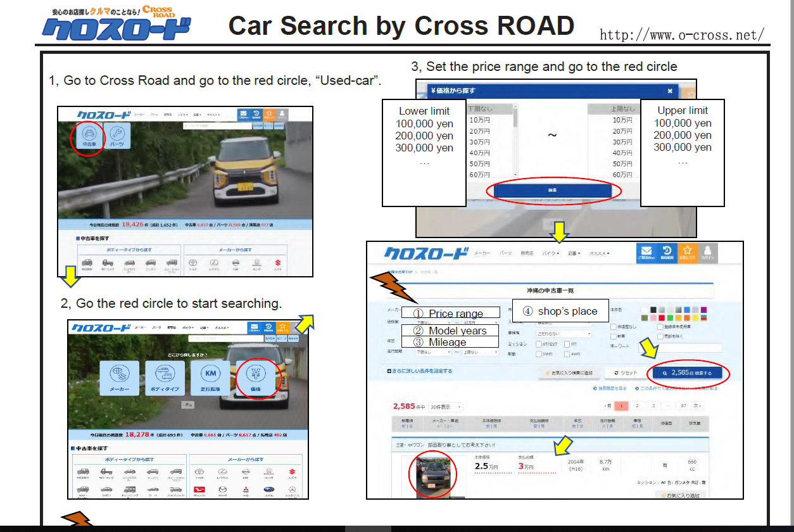Tick the 4WD drive checkbox
Screen dimensions: 794x532
coord(567,355)
